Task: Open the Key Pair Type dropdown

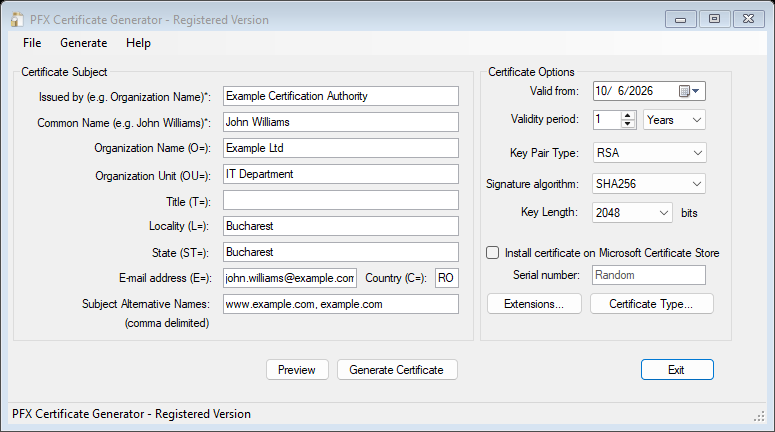Action: click(649, 153)
